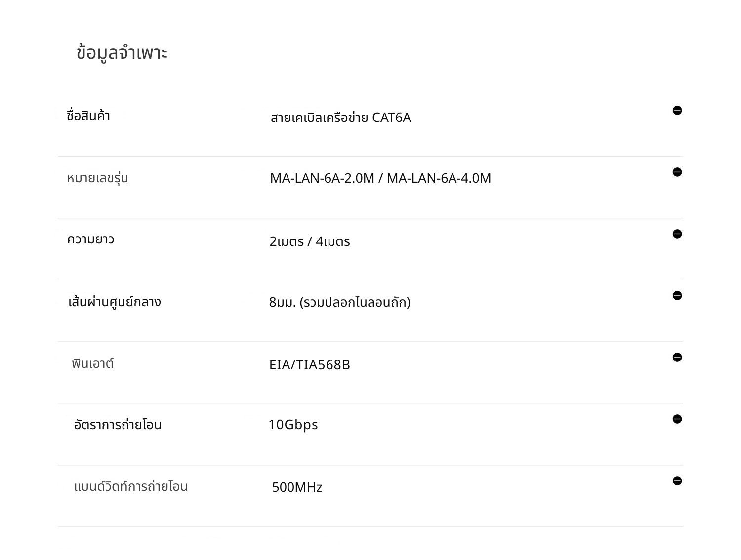Click the หมายเลขรุ่น label

pos(97,178)
